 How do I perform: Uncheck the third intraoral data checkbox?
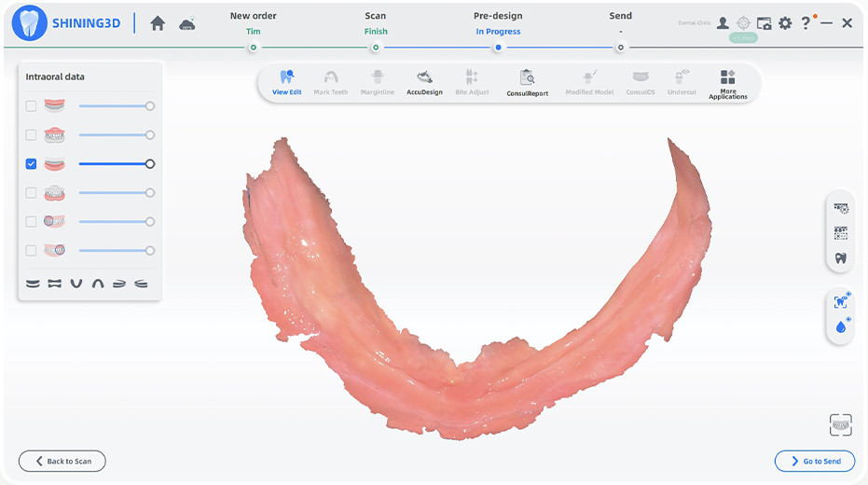tap(31, 164)
